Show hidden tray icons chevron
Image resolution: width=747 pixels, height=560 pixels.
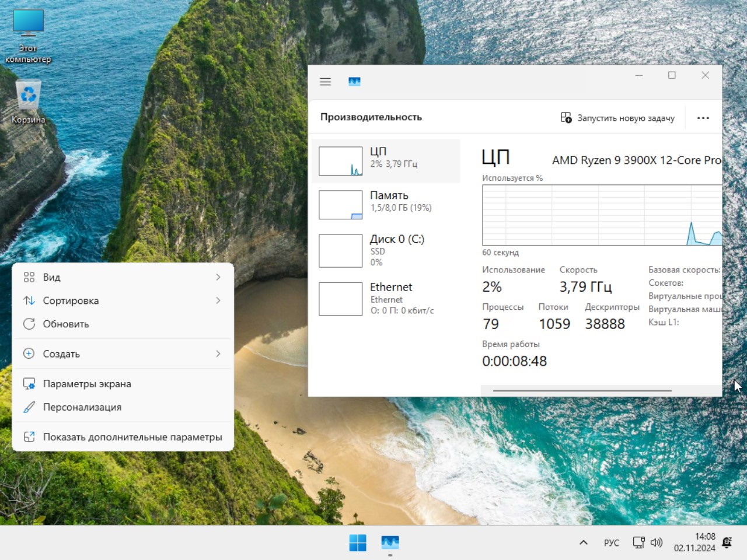(583, 542)
